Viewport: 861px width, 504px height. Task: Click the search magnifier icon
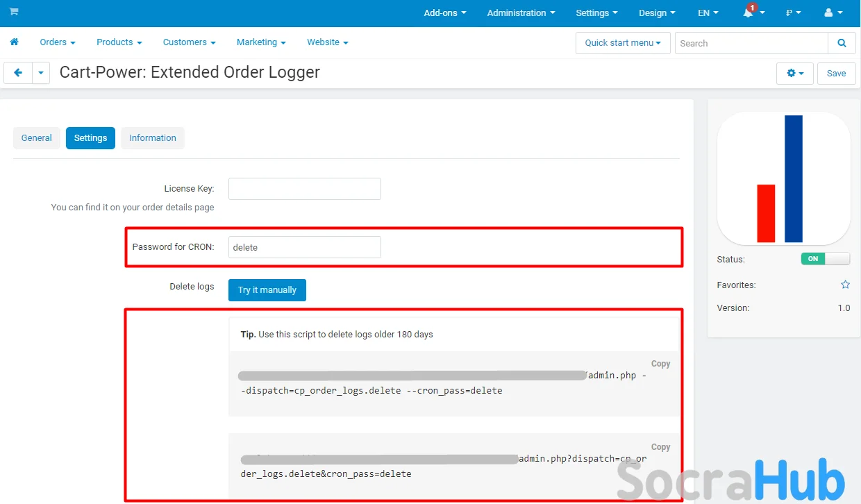tap(842, 43)
